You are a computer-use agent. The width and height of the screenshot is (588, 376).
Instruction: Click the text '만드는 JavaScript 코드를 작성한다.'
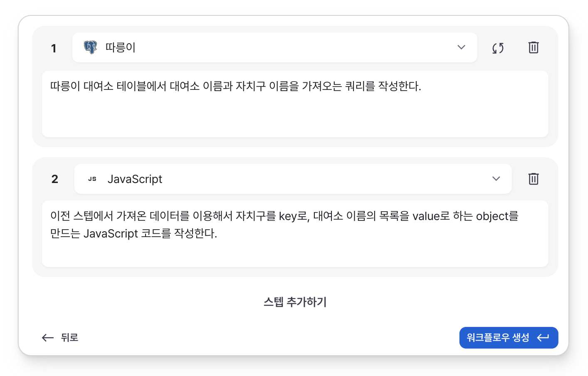coord(133,234)
